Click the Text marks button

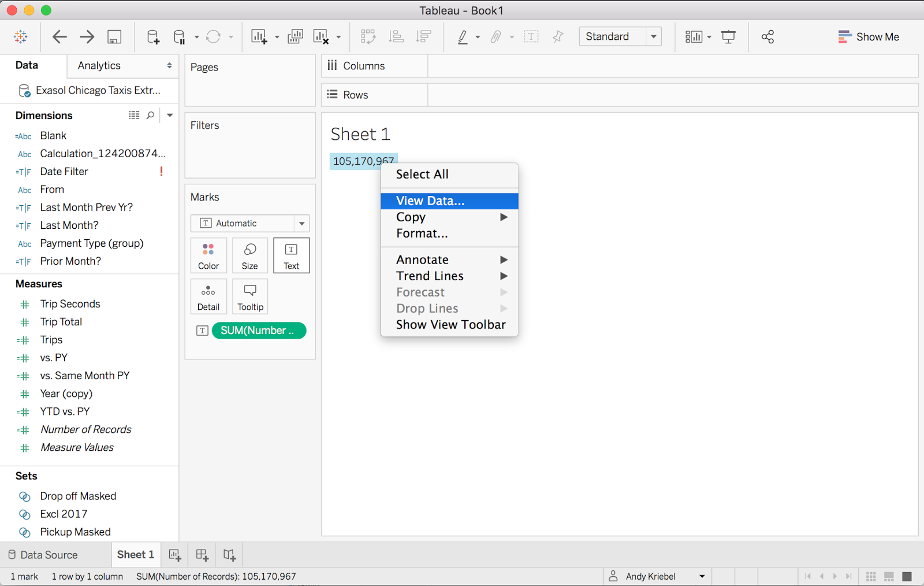pos(292,255)
